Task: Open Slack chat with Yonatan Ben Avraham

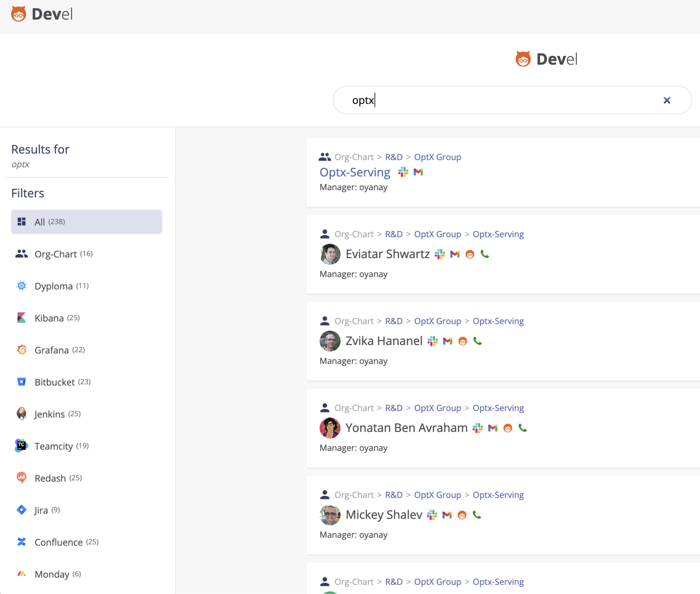Action: tap(477, 428)
